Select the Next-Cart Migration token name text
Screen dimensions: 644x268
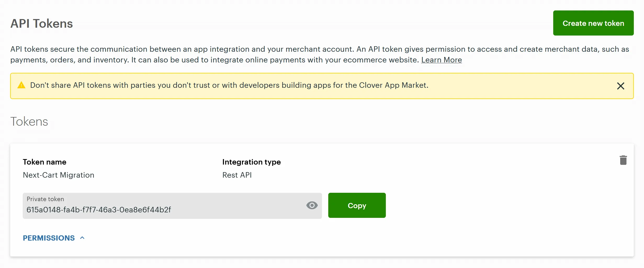(59, 175)
